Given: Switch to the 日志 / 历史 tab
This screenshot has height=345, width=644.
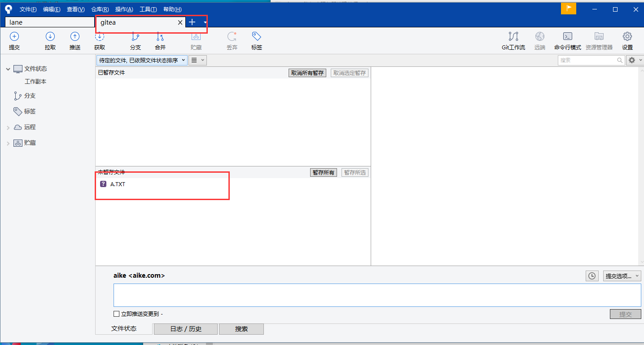Looking at the screenshot, I should [186, 329].
